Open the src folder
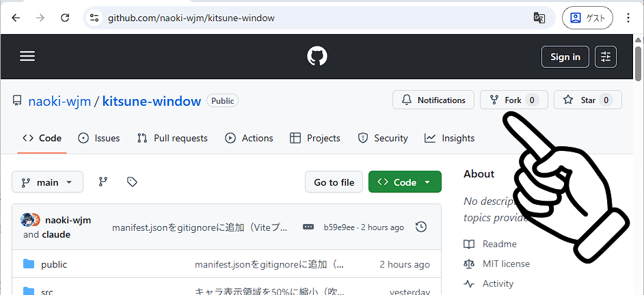The height and width of the screenshot is (295, 644). pos(46,292)
